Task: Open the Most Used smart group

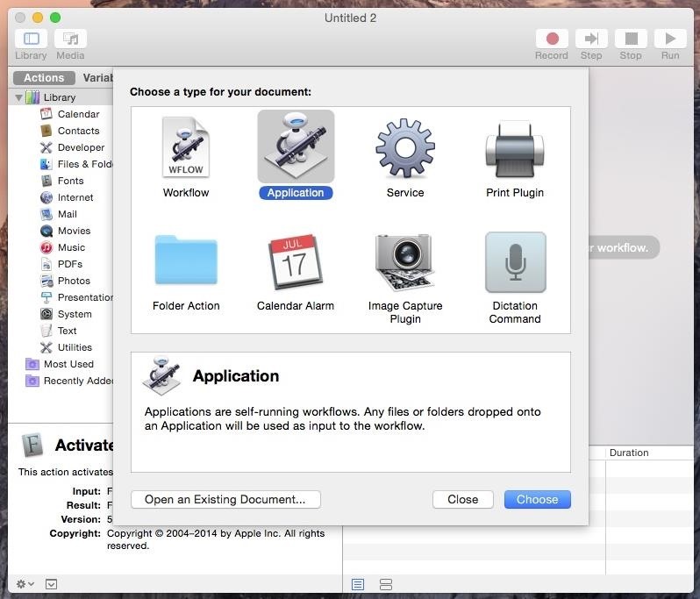Action: tap(60, 364)
